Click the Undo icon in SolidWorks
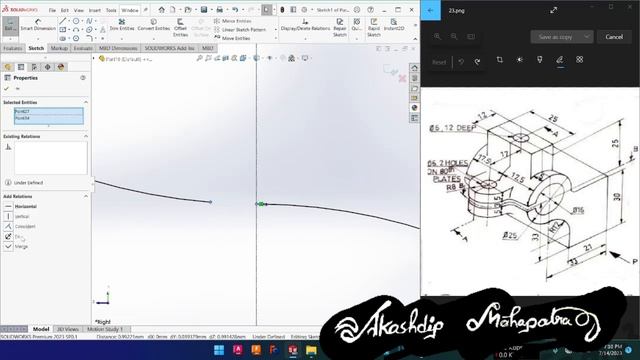 235,10
